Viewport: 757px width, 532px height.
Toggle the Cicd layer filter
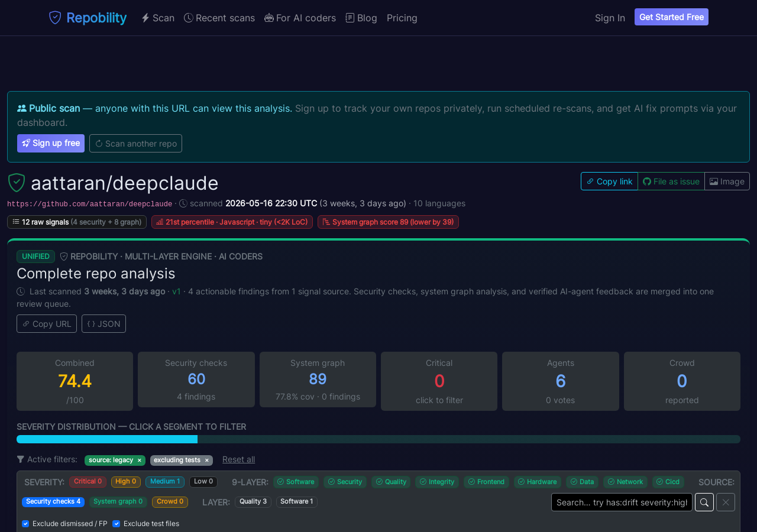668,482
